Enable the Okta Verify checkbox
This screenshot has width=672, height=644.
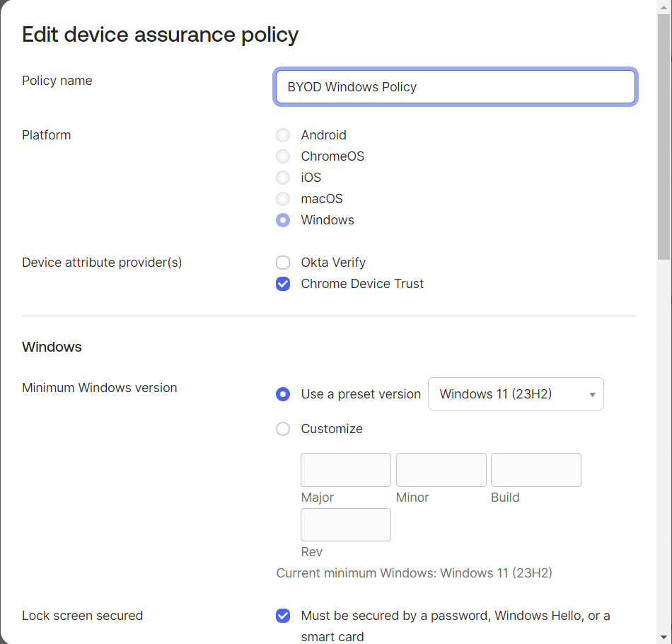click(x=283, y=263)
